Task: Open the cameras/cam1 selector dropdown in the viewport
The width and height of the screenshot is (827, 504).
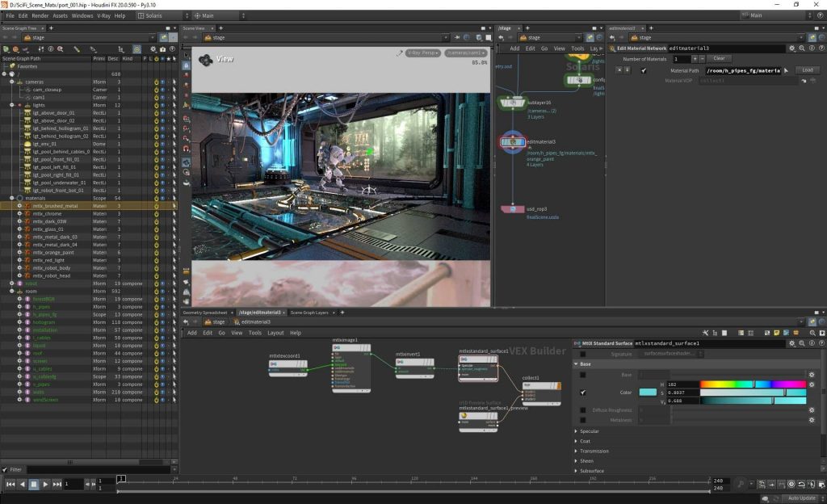Action: point(465,52)
